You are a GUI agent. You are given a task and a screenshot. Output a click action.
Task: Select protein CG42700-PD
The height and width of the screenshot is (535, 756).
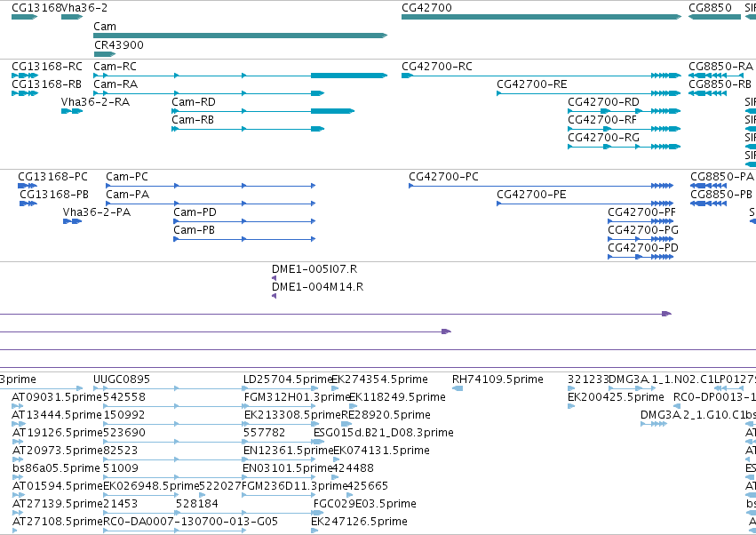point(641,257)
